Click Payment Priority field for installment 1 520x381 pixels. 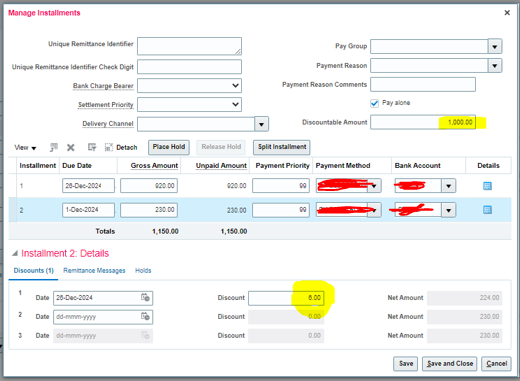pos(281,186)
